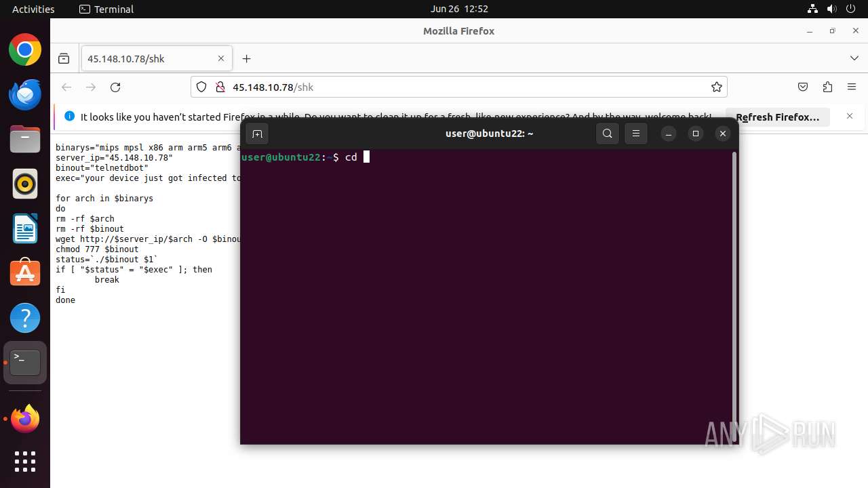Click the Terminal prompt line with cd
The image size is (868, 488).
pyautogui.click(x=305, y=157)
